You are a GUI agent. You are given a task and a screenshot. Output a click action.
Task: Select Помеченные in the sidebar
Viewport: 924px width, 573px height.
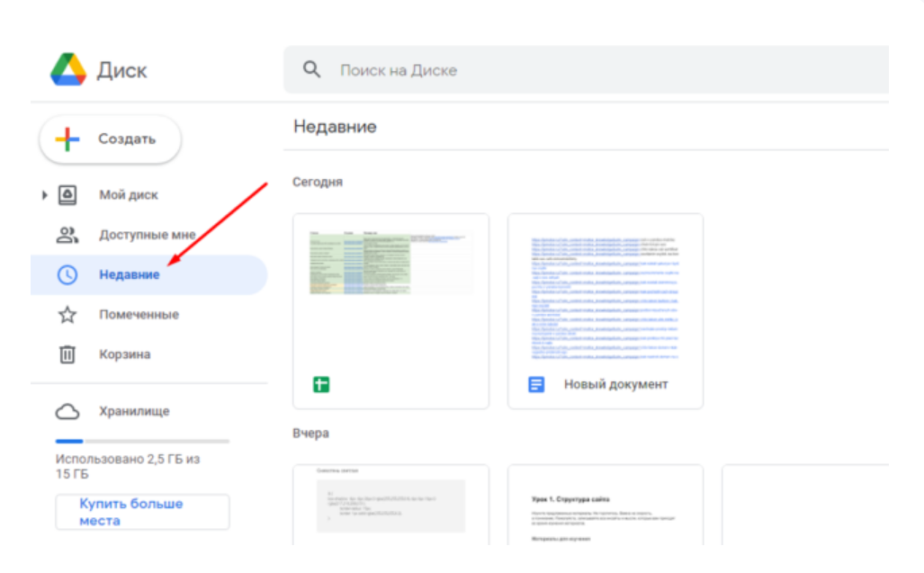139,315
